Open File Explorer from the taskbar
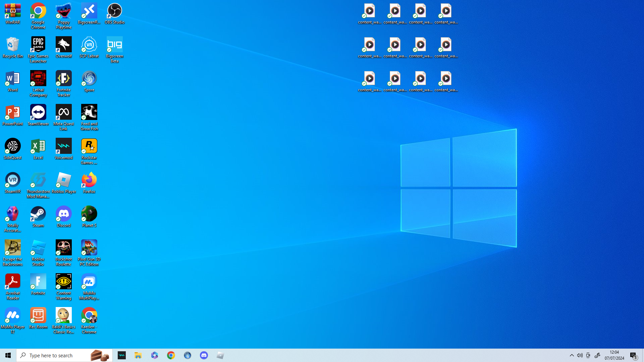Viewport: 644px width, 362px height. click(138, 355)
